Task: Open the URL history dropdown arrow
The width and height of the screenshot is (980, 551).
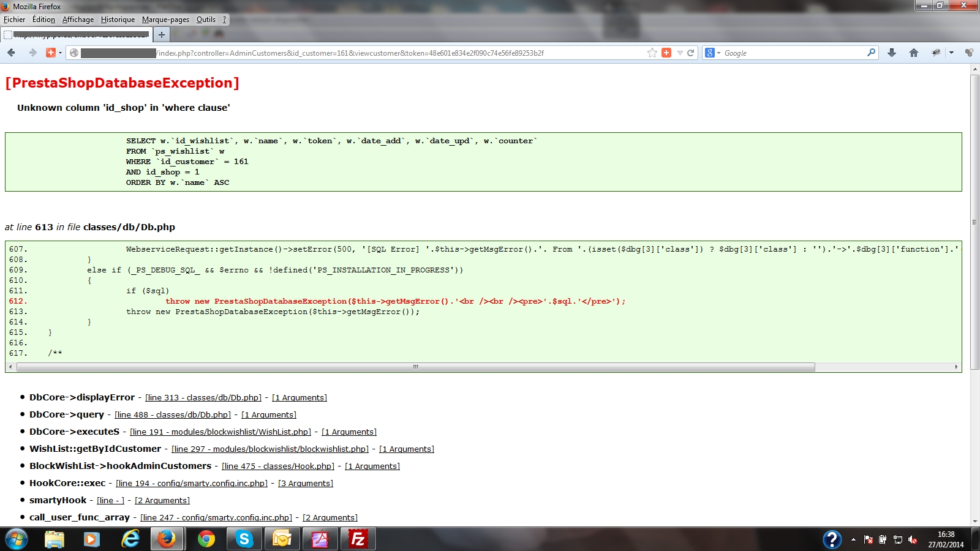Action: pos(680,53)
